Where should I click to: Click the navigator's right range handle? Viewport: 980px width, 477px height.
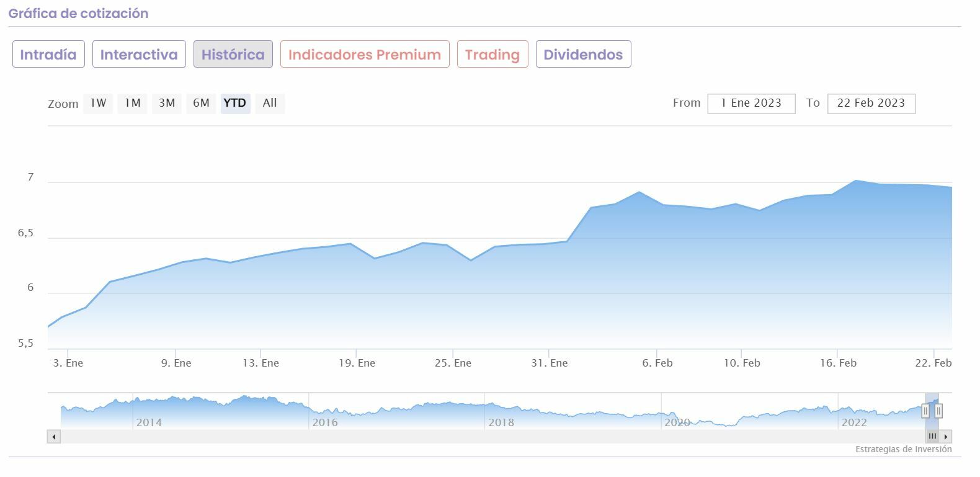938,411
